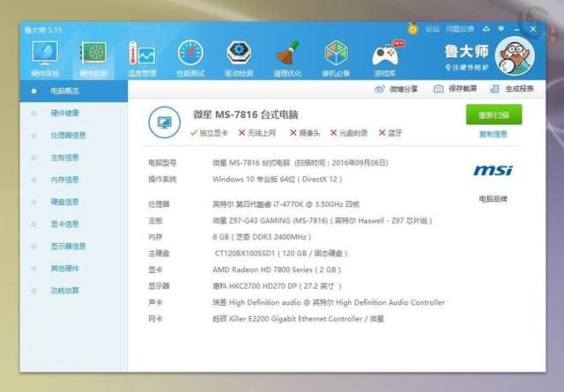This screenshot has width=564, height=392.
Task: Click the i7-4770K processor value
Action: pos(286,204)
